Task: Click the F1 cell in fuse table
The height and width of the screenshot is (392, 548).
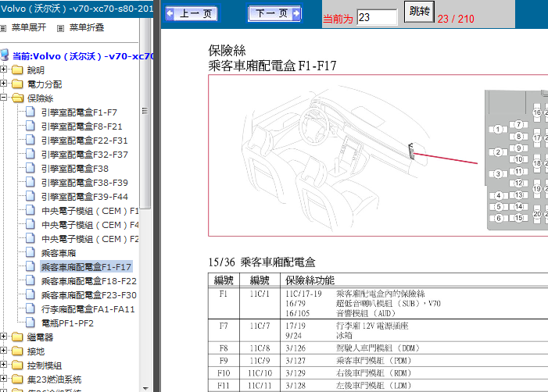Action: tap(224, 303)
